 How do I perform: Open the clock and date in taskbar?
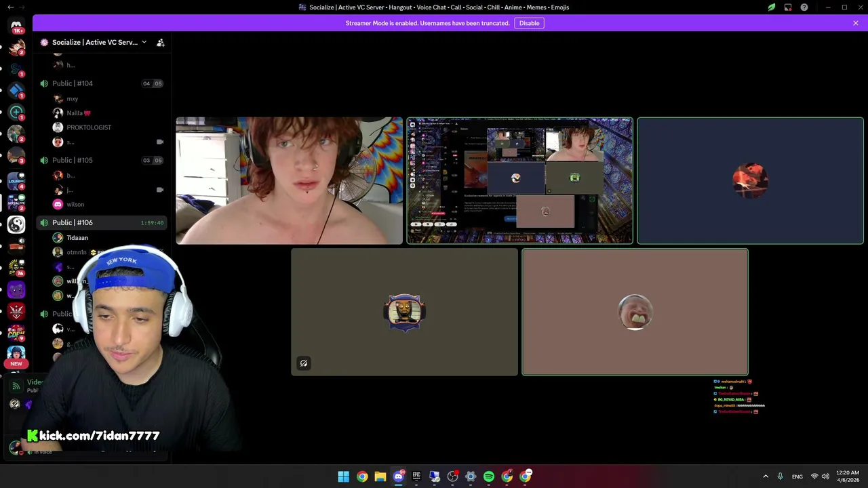coord(848,476)
